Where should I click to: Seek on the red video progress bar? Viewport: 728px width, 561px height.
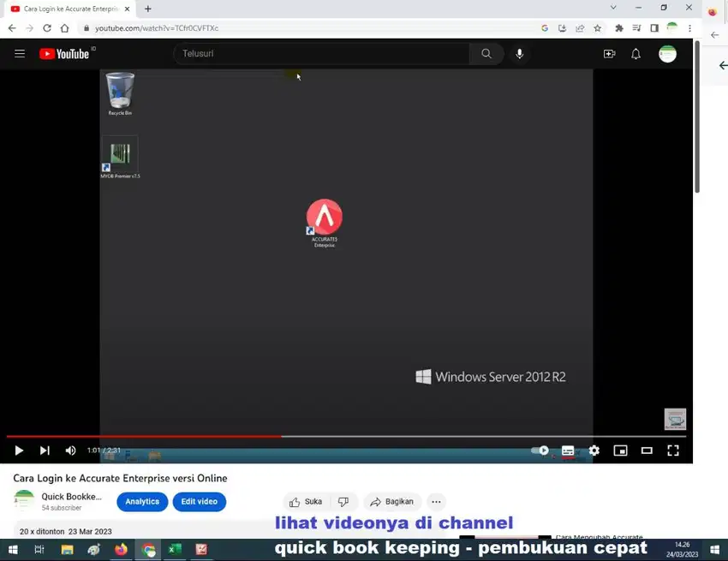[346, 437]
